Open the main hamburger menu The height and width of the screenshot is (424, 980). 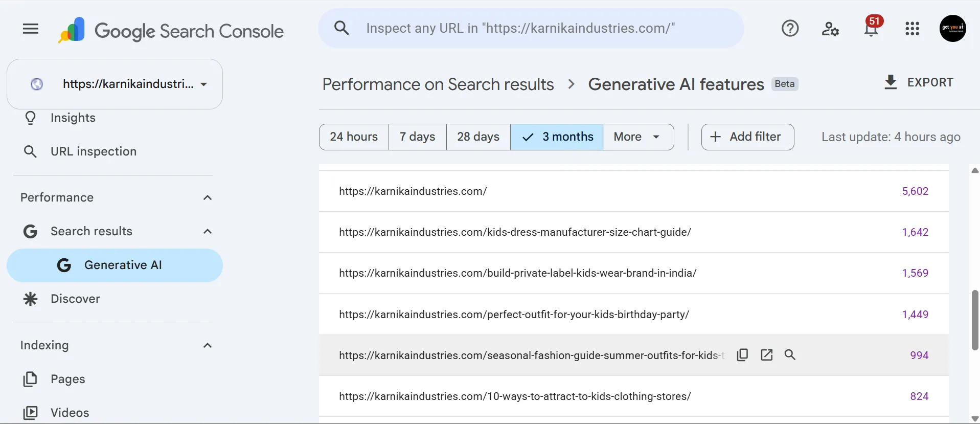[31, 29]
